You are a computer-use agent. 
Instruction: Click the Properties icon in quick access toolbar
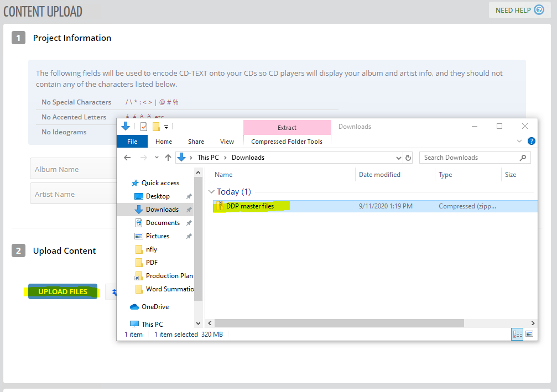(144, 127)
